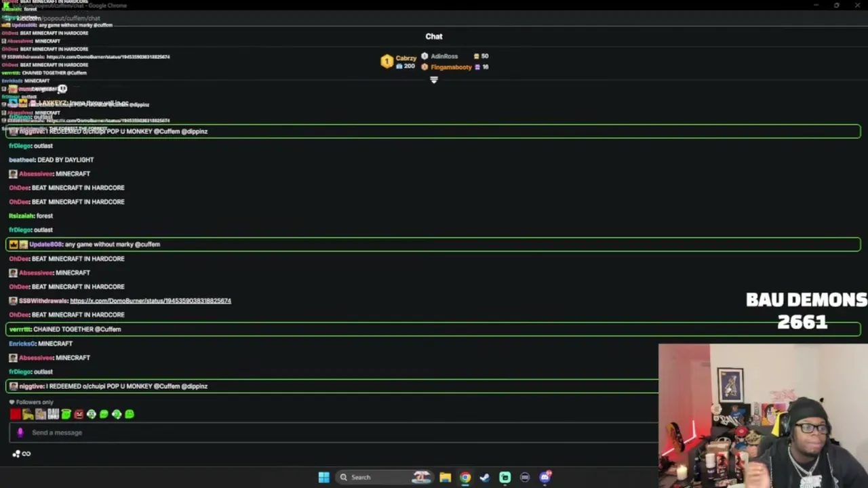Open the green app icon in the taskbar

tap(505, 477)
